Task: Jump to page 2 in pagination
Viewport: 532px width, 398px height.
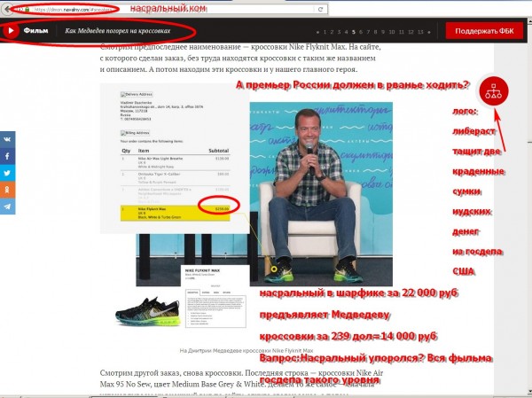Action: 332,32
